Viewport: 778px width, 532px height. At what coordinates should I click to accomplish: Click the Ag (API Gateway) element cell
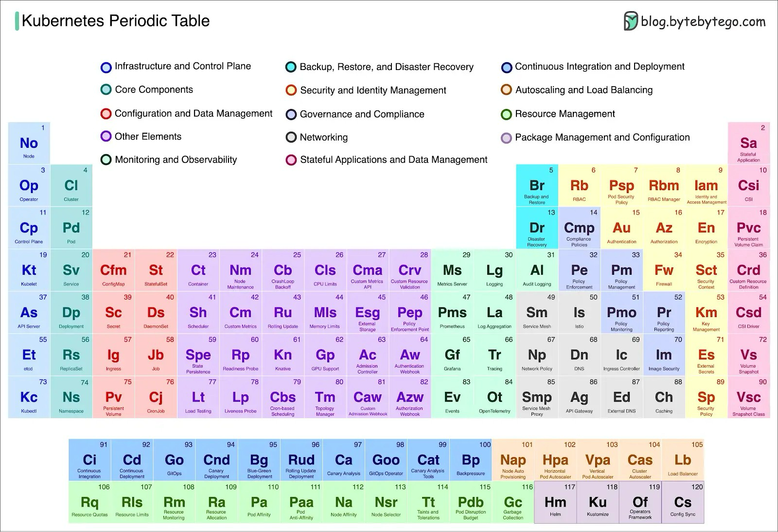pos(580,397)
